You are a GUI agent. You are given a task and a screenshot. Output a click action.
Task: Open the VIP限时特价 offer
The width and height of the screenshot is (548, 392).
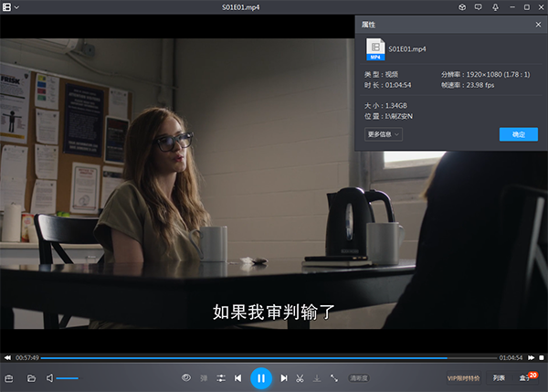tap(463, 378)
